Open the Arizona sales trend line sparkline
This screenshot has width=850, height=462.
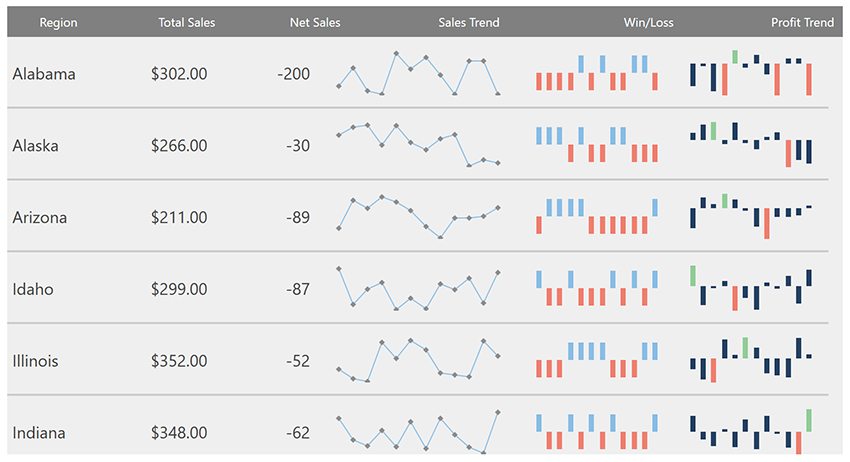[x=418, y=218]
